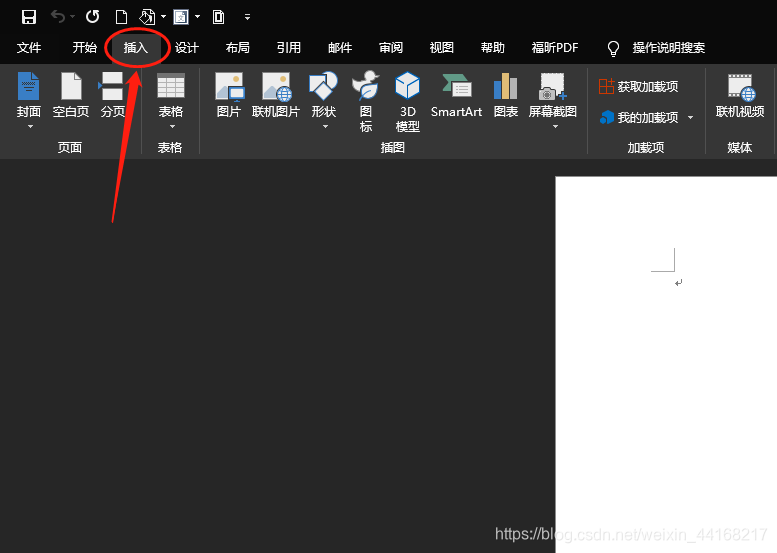Insert a 封面 cover page
777x553 pixels.
click(29, 94)
